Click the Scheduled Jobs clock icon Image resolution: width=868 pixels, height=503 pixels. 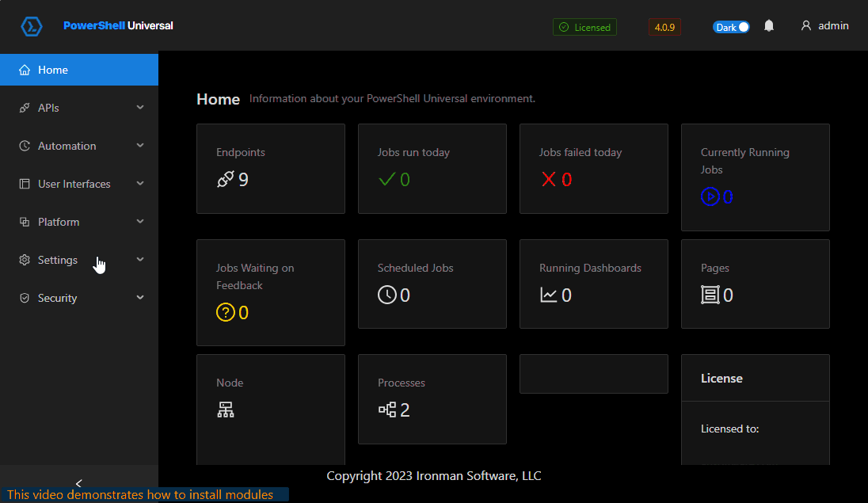387,295
